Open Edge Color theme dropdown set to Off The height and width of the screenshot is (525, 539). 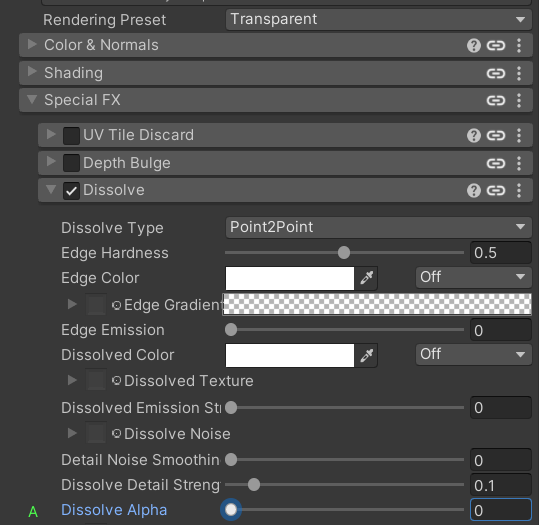(473, 277)
